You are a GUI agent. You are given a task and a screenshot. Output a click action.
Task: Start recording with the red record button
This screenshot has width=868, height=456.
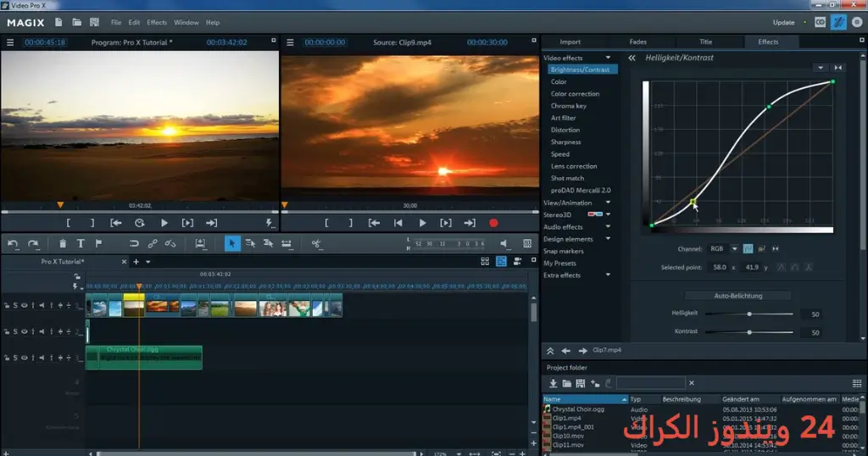click(493, 222)
